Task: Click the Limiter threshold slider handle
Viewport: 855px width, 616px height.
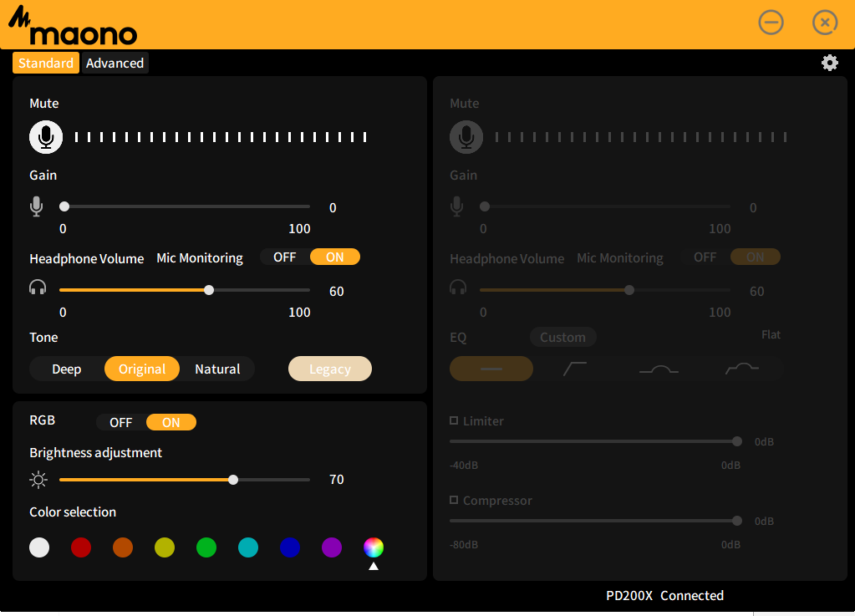Action: click(x=737, y=441)
